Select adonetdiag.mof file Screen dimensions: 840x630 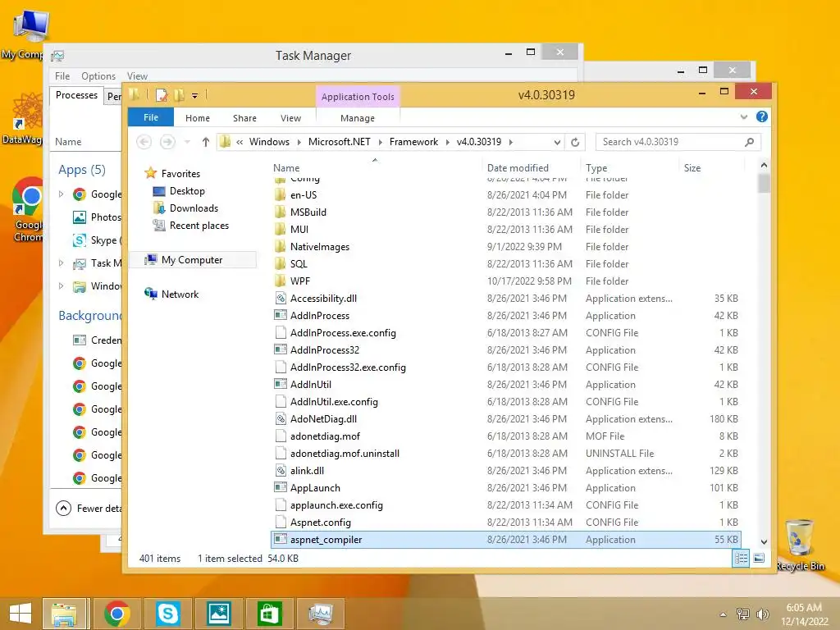pos(325,436)
